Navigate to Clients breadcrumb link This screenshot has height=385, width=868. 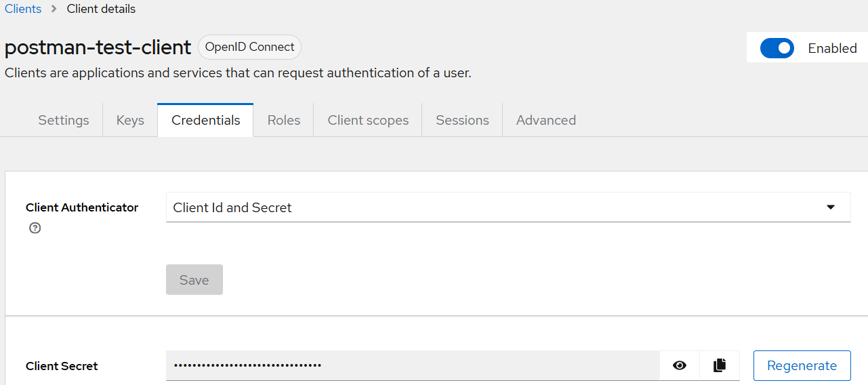pos(23,9)
